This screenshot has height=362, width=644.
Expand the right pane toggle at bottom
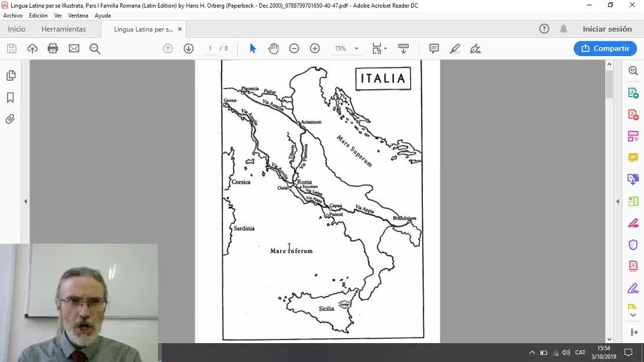pos(634,332)
